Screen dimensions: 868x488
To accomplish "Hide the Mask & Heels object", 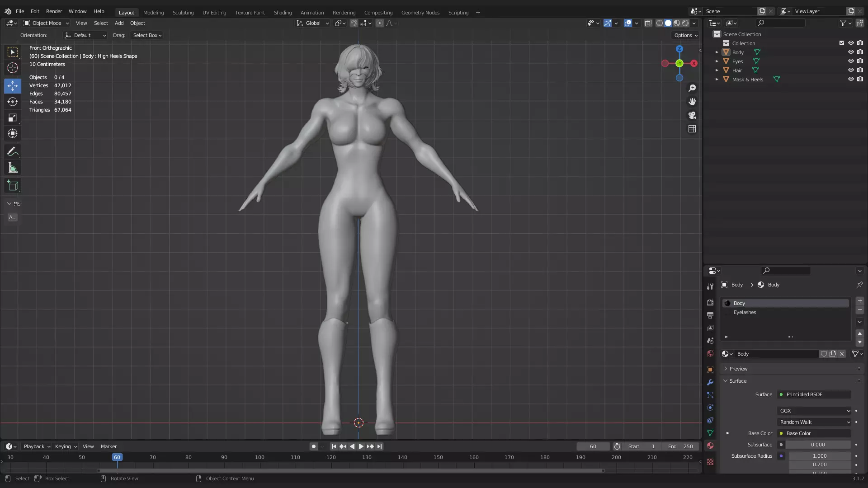I will [x=851, y=79].
